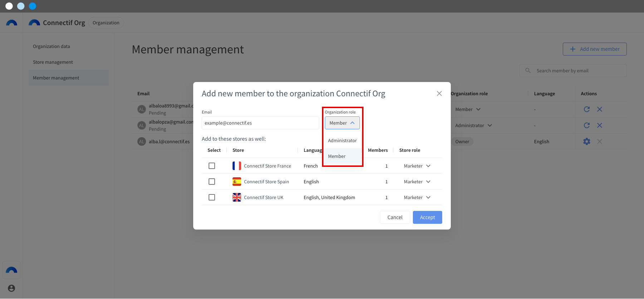Image resolution: width=644 pixels, height=299 pixels.
Task: Click Organization role column header in table
Action: tap(469, 93)
